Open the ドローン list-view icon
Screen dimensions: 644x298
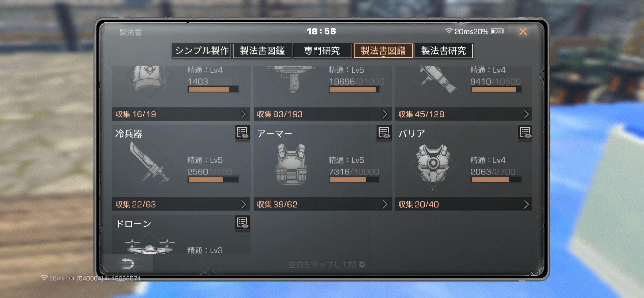(x=242, y=223)
